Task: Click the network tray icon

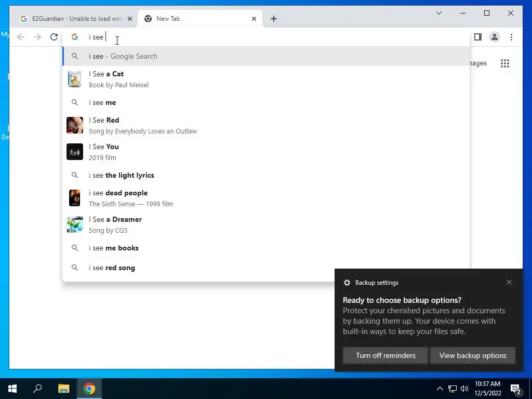Action: point(453,389)
